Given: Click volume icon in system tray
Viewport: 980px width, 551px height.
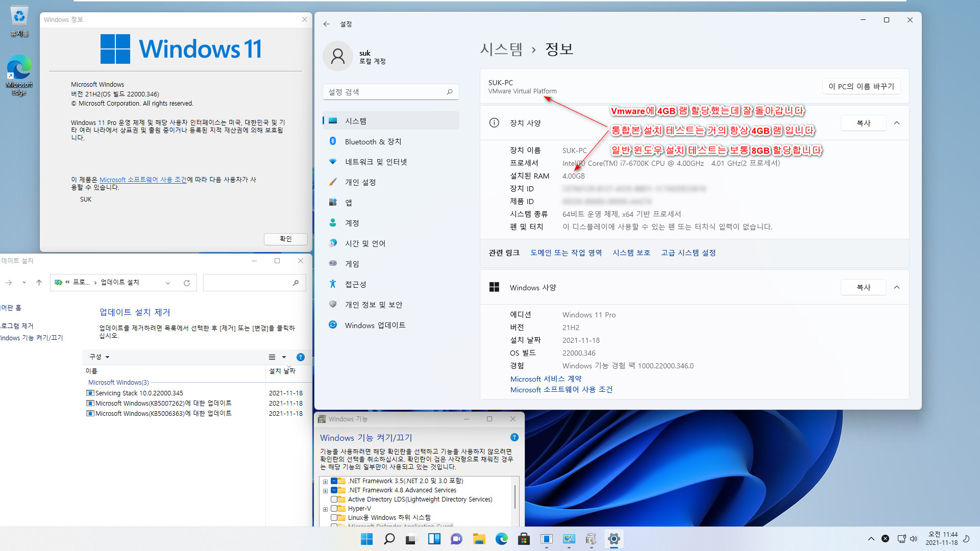Looking at the screenshot, I should click(x=914, y=539).
